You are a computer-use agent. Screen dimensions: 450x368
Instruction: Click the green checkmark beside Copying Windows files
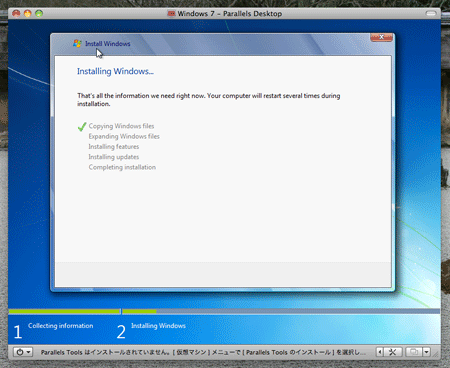coord(82,127)
